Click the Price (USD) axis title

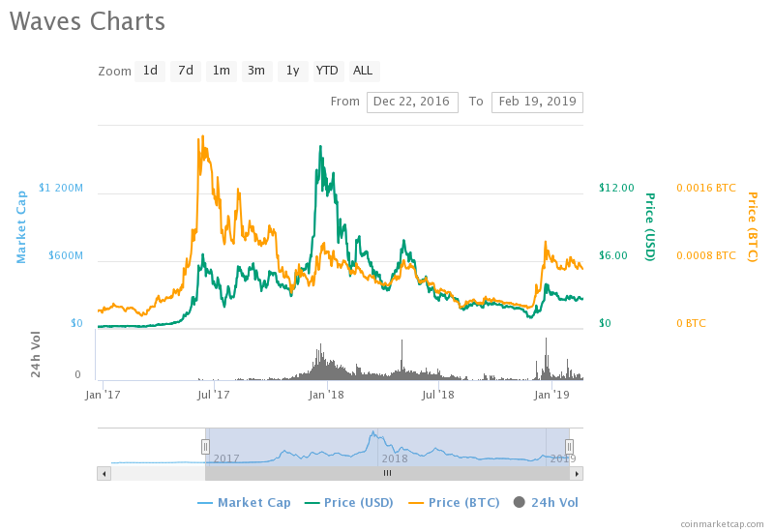click(650, 227)
